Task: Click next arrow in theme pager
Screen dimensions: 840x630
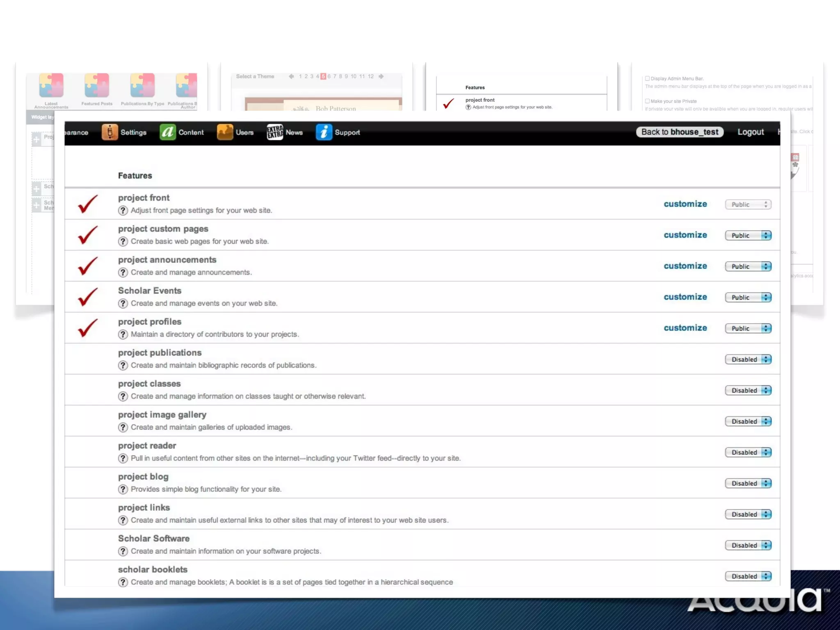Action: [x=381, y=76]
